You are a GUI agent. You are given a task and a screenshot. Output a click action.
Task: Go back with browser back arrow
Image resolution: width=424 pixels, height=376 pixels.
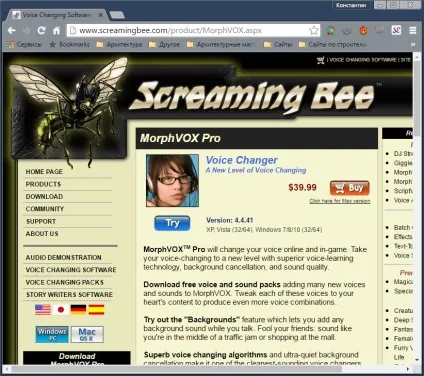pos(12,31)
